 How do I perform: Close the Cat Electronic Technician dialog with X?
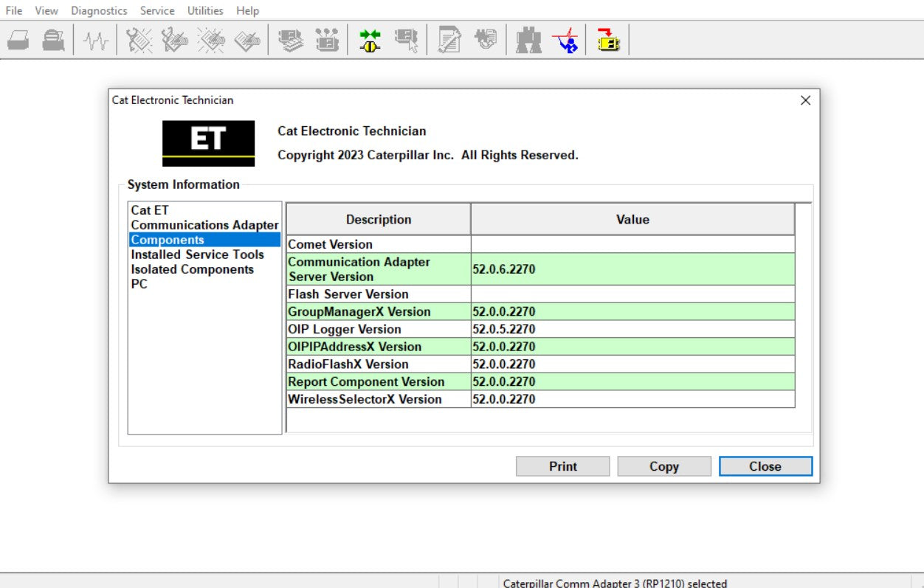tap(805, 100)
